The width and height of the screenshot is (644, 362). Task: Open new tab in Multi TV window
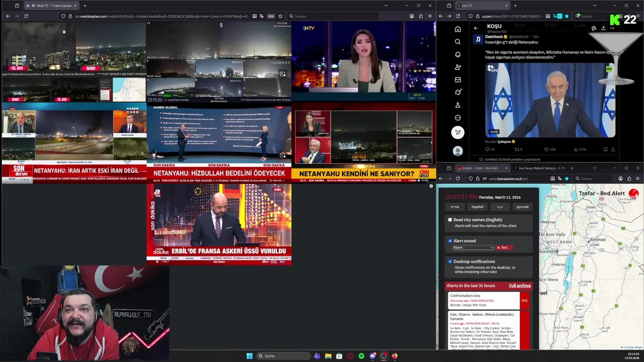(x=85, y=6)
